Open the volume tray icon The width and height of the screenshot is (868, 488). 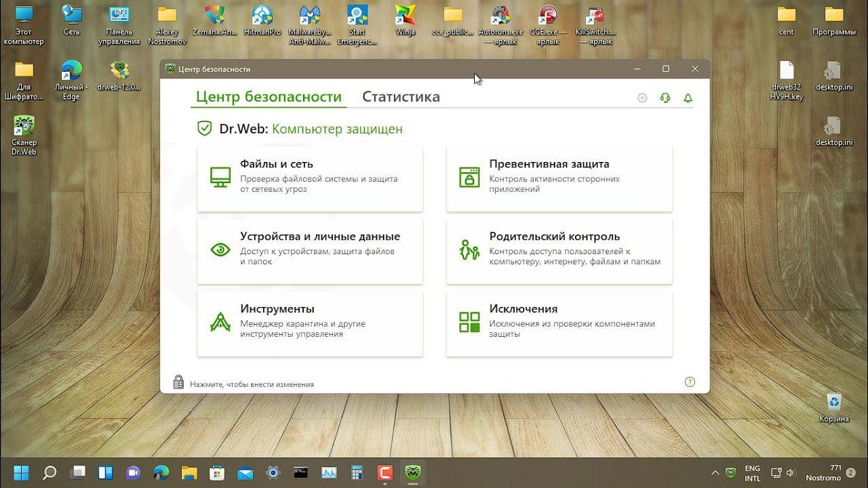791,472
